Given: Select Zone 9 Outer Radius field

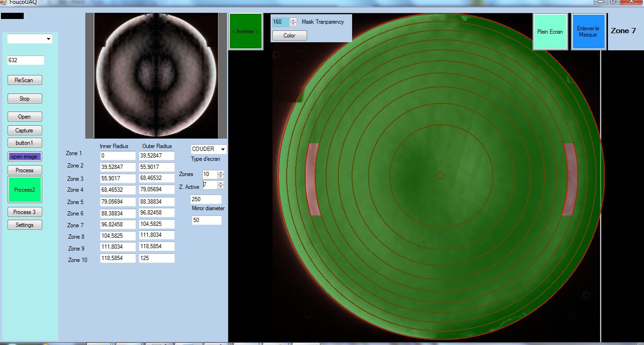Looking at the screenshot, I should [x=157, y=247].
